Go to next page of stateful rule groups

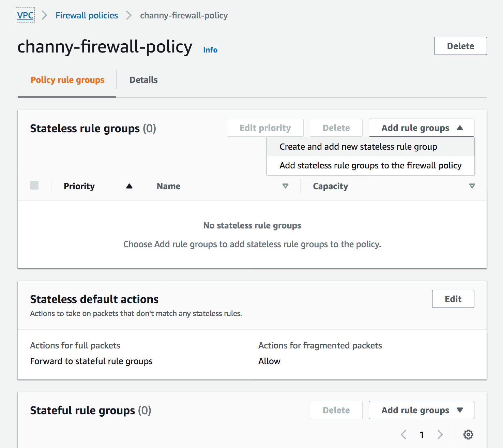pos(440,434)
